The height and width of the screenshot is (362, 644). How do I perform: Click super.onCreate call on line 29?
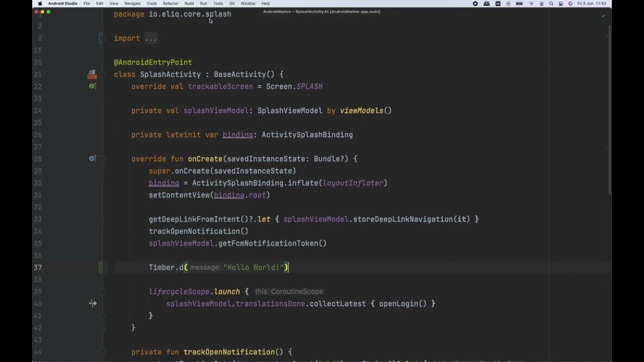222,171
